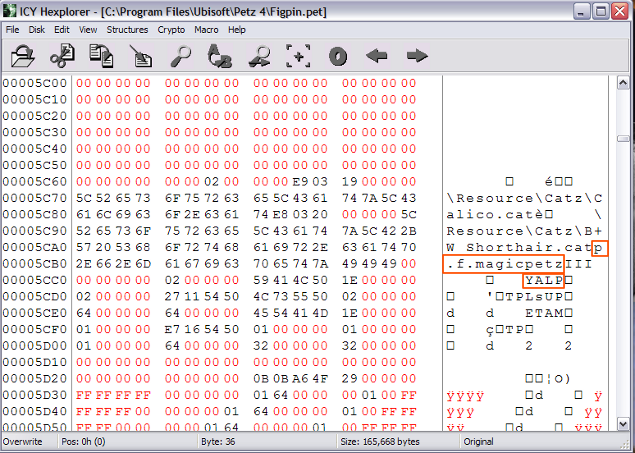This screenshot has height=453, width=635.
Task: Click byte E8 in row 00005C80
Action: [x=281, y=214]
